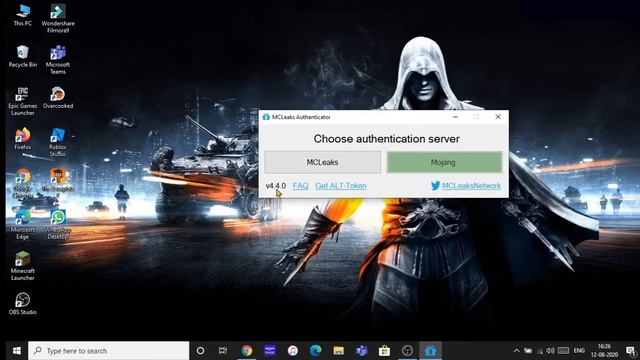This screenshot has height=360, width=640.
Task: Open Cortana from the taskbar
Action: 200,351
